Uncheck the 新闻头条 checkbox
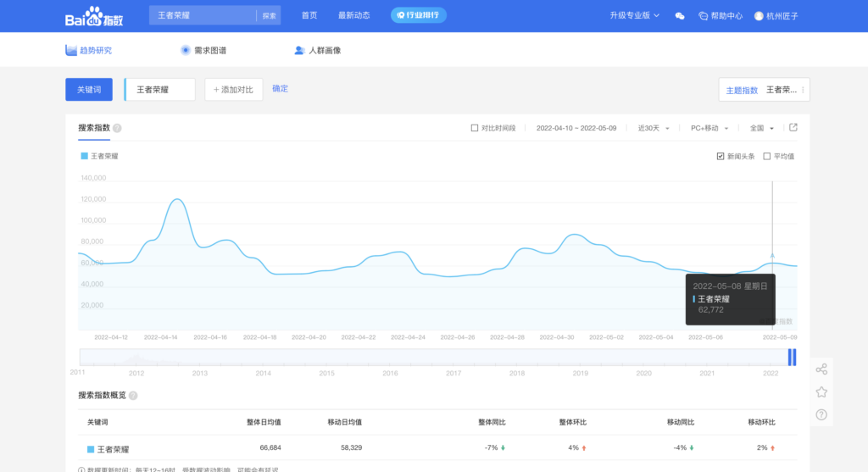Screen dimensions: 868x472 click(x=721, y=156)
